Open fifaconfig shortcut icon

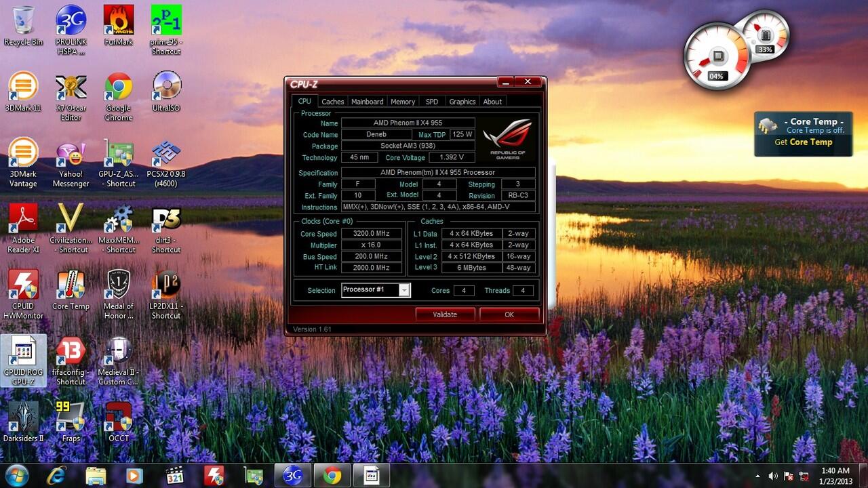pos(71,361)
